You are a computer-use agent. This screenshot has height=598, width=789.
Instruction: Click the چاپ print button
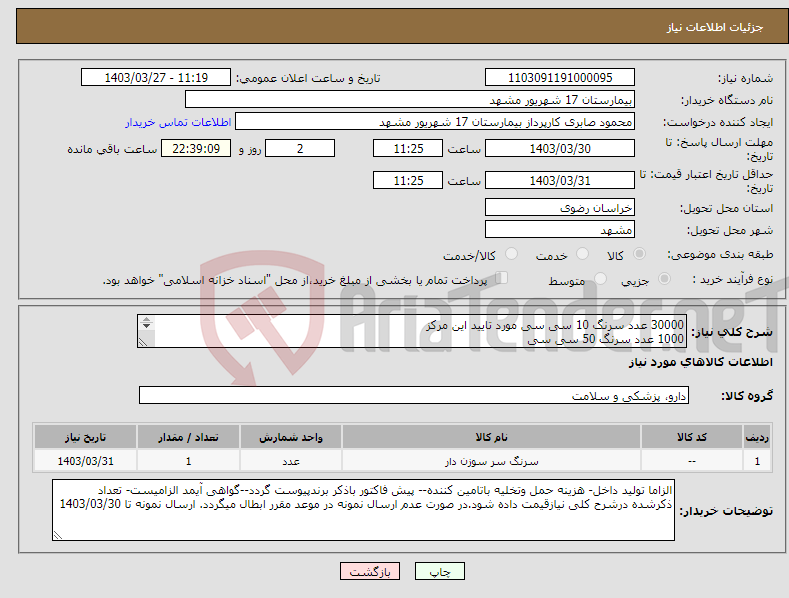point(440,571)
